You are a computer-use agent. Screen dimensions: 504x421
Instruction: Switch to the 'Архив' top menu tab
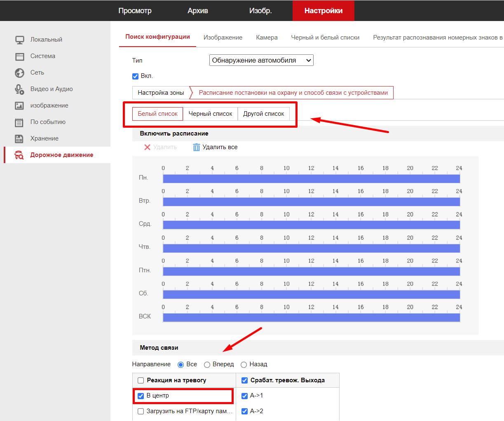pos(198,11)
